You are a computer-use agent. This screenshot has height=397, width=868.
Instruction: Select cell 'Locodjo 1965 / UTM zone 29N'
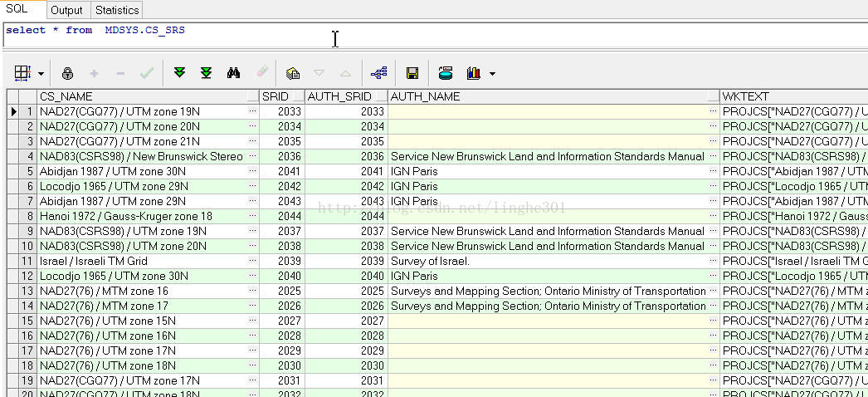(142, 187)
